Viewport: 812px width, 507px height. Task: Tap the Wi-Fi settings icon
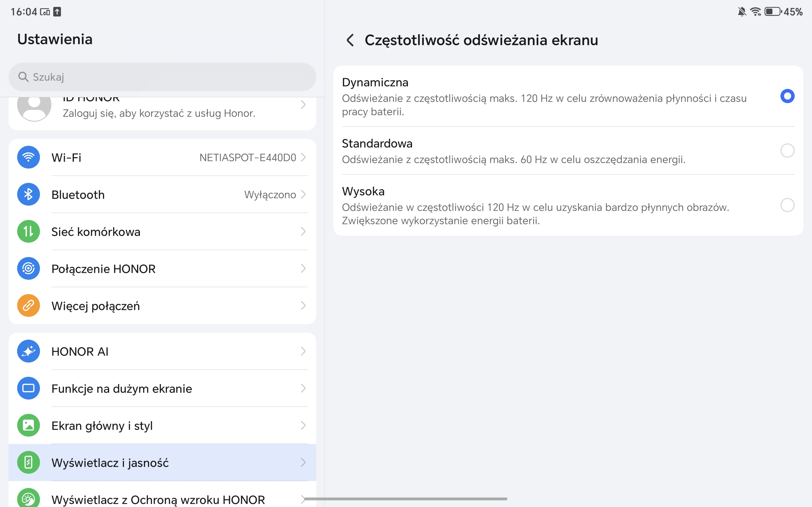click(x=29, y=157)
